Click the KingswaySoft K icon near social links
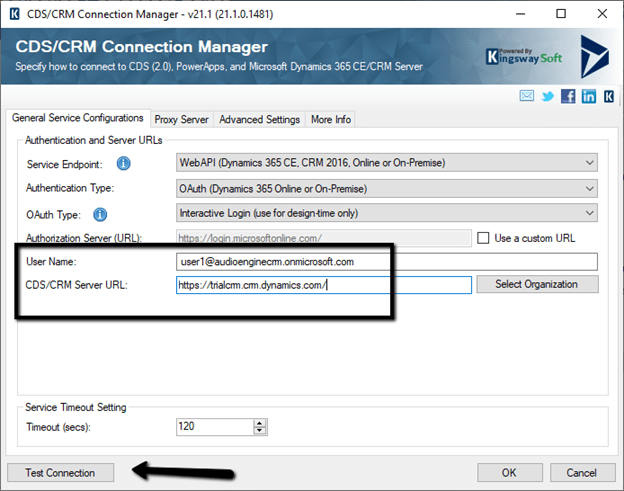The image size is (624, 491). coord(609,96)
